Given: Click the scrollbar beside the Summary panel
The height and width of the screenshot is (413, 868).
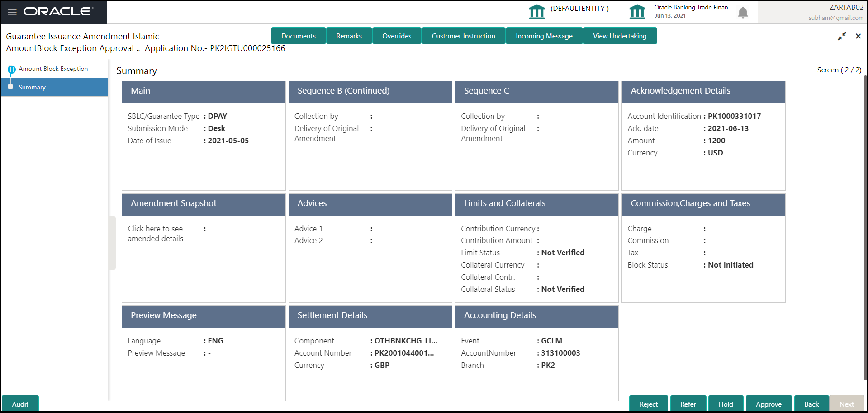Looking at the screenshot, I should coord(112,243).
